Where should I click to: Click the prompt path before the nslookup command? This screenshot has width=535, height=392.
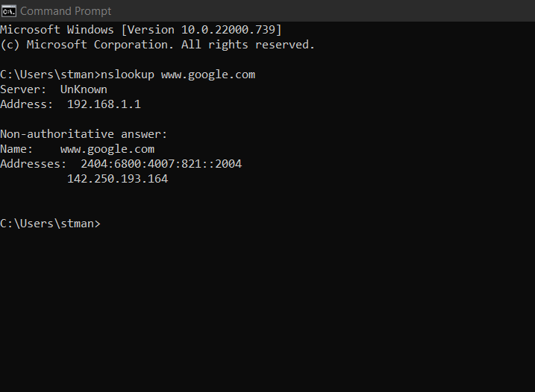[x=50, y=75]
